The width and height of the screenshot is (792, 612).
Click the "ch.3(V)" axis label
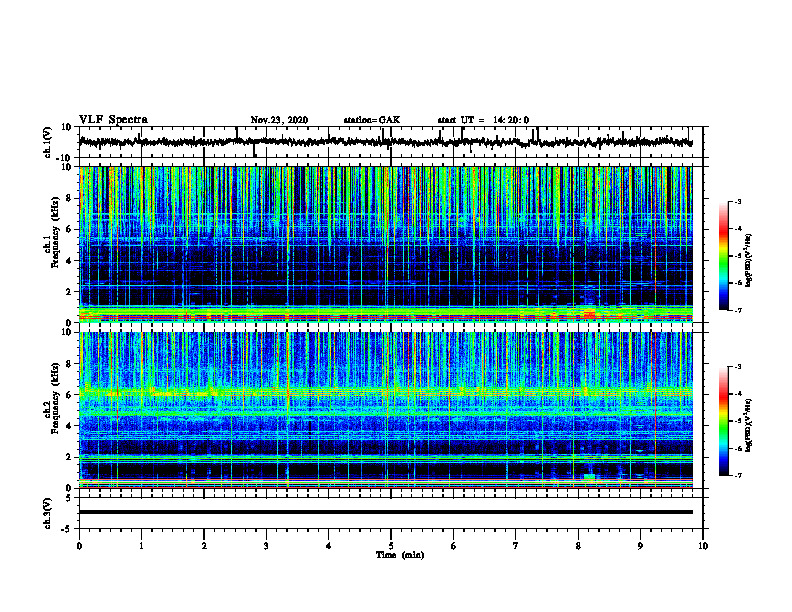pos(47,513)
